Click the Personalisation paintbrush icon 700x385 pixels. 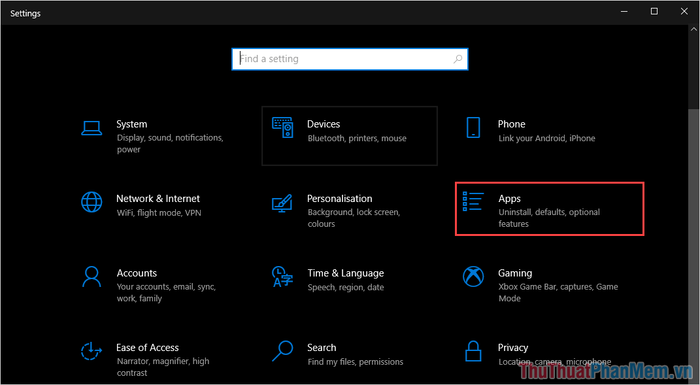tap(283, 203)
